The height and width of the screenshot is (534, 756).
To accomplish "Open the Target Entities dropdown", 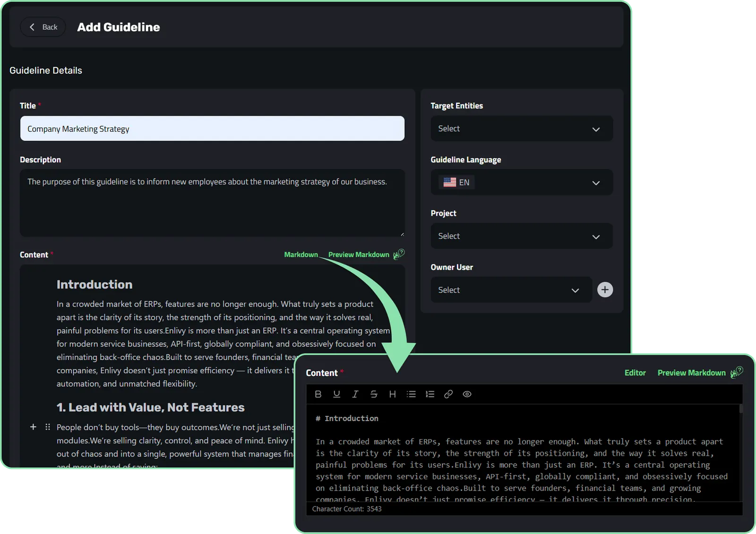I will pos(522,128).
